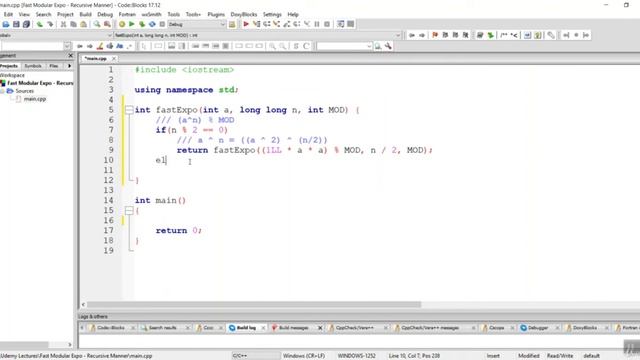Click line number 17 in the editor margin
This screenshot has height=360, width=640.
pos(108,231)
